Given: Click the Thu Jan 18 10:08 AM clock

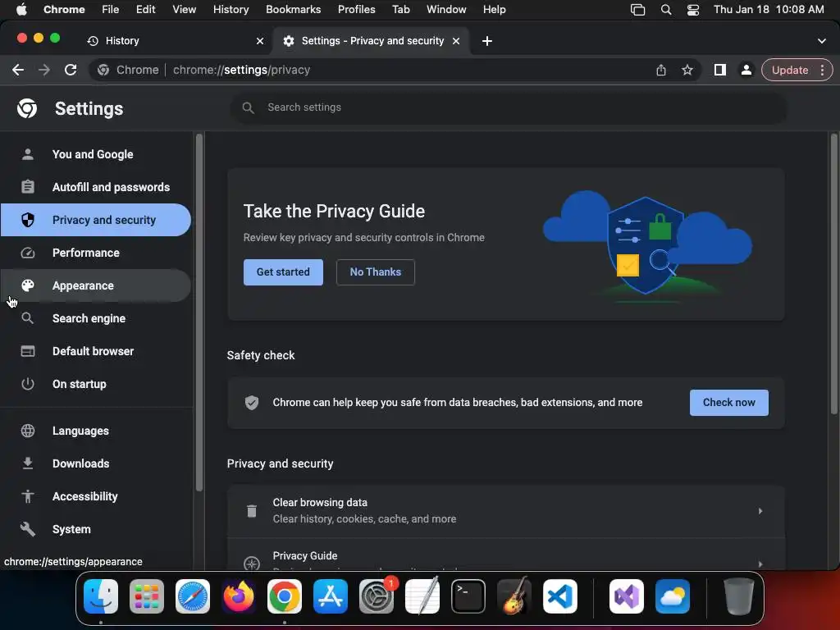Looking at the screenshot, I should click(x=768, y=10).
